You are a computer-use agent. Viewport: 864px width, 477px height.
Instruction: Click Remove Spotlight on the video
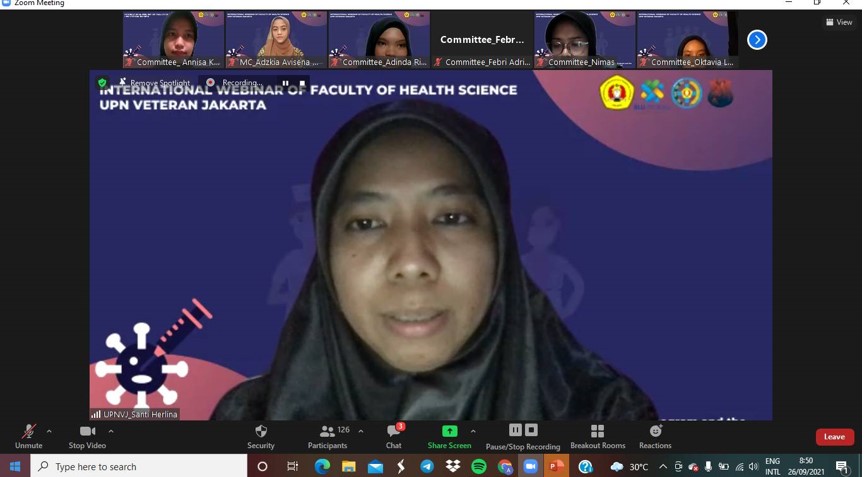[x=154, y=83]
